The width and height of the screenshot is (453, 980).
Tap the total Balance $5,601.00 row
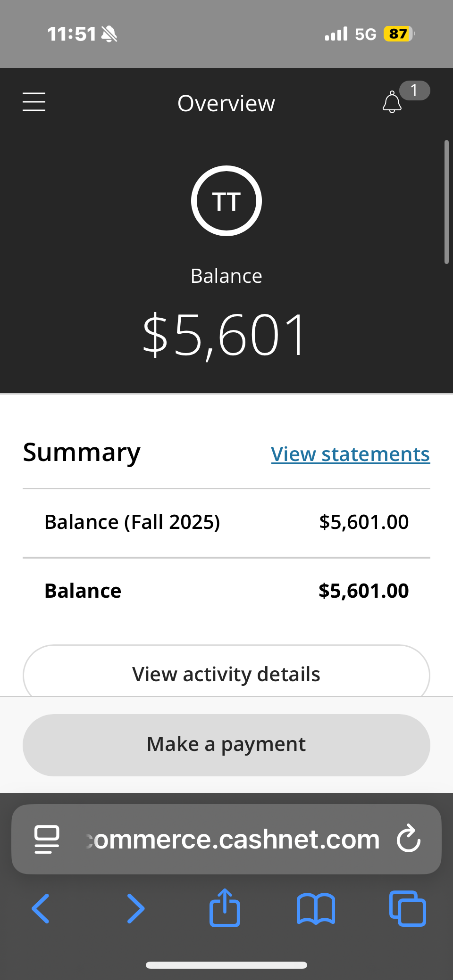coord(226,591)
